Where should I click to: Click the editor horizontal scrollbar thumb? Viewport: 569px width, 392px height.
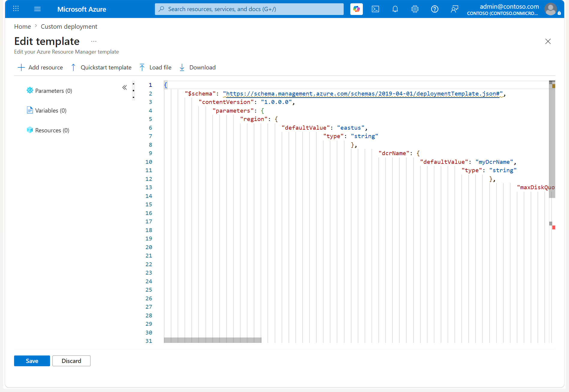[x=213, y=340]
